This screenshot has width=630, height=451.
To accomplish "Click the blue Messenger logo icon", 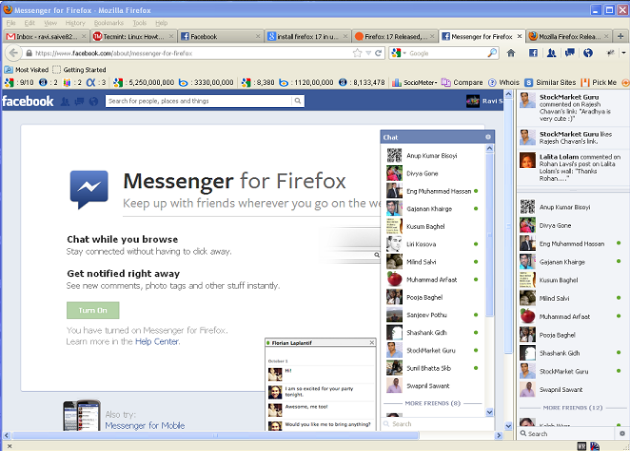I will [89, 189].
